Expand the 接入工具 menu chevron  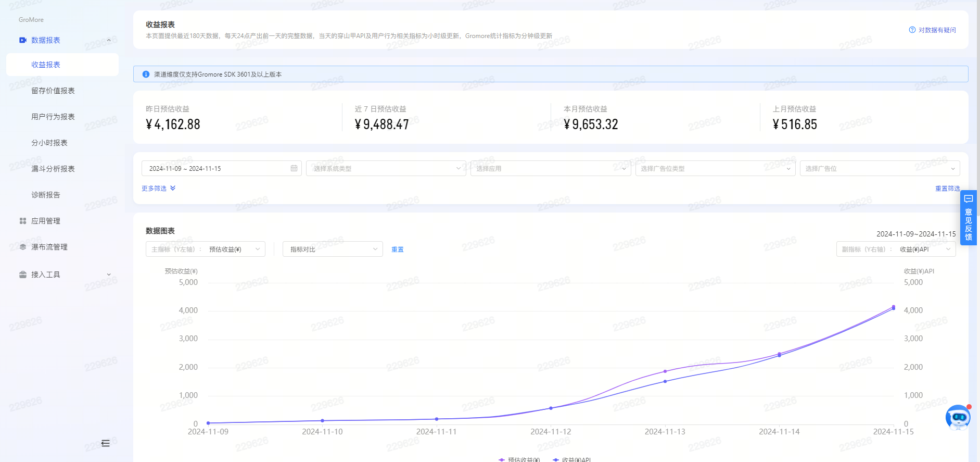(x=109, y=274)
